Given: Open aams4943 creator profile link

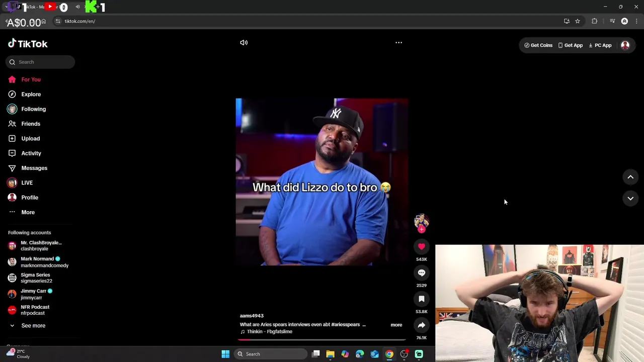Looking at the screenshot, I should (252, 316).
